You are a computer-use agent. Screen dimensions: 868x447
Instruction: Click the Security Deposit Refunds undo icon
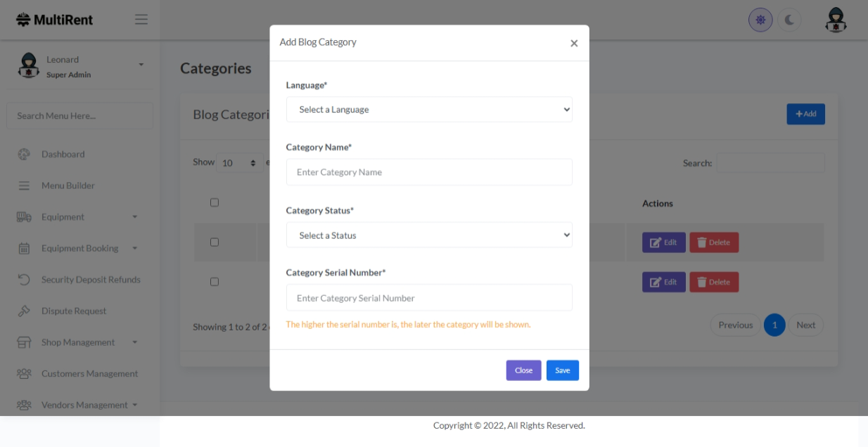[24, 280]
